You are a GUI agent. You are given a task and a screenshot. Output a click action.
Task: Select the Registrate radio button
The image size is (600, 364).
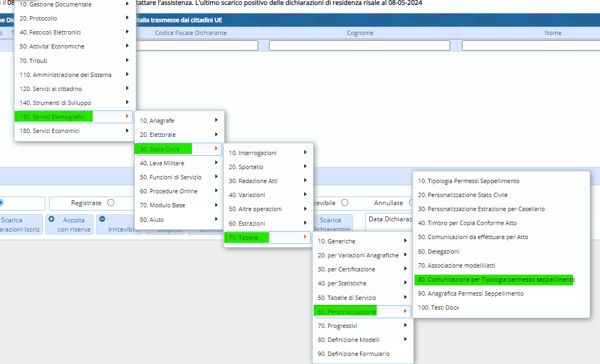coord(111,203)
